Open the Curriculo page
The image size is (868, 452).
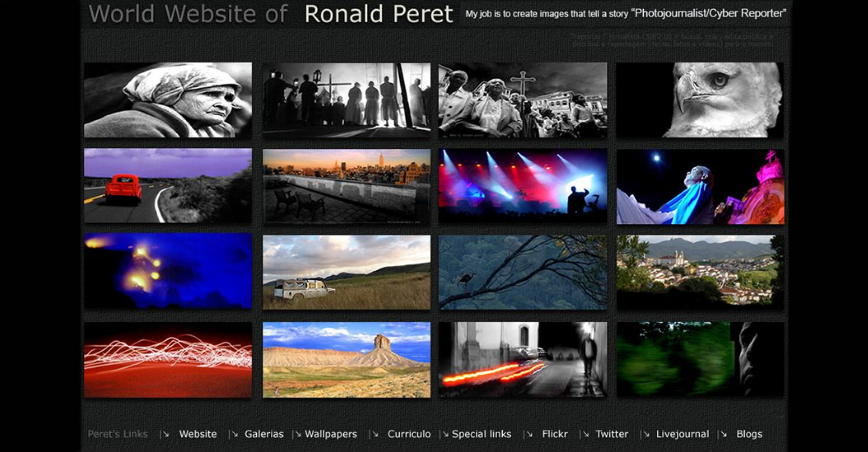click(x=409, y=434)
